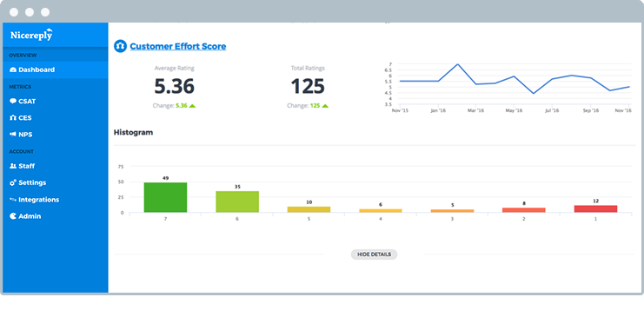The width and height of the screenshot is (644, 317).
Task: Select the histogram bar labeled 8 for rating 2
Action: coord(524,210)
